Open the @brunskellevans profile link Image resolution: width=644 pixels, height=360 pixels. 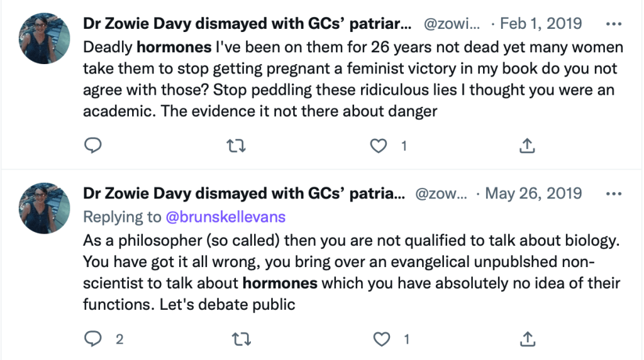pos(225,217)
